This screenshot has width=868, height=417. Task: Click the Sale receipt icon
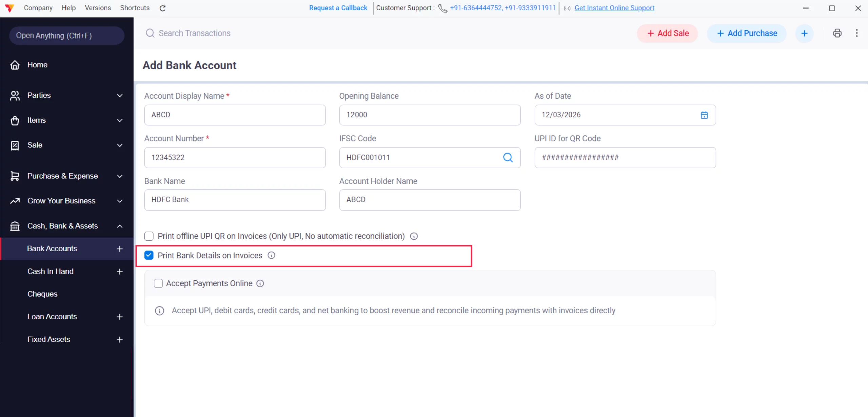pos(15,145)
